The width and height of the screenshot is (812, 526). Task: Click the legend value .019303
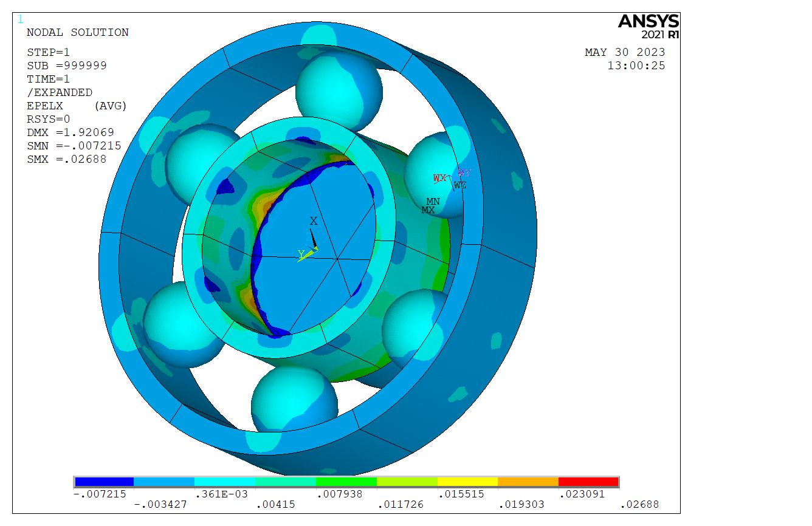[522, 505]
